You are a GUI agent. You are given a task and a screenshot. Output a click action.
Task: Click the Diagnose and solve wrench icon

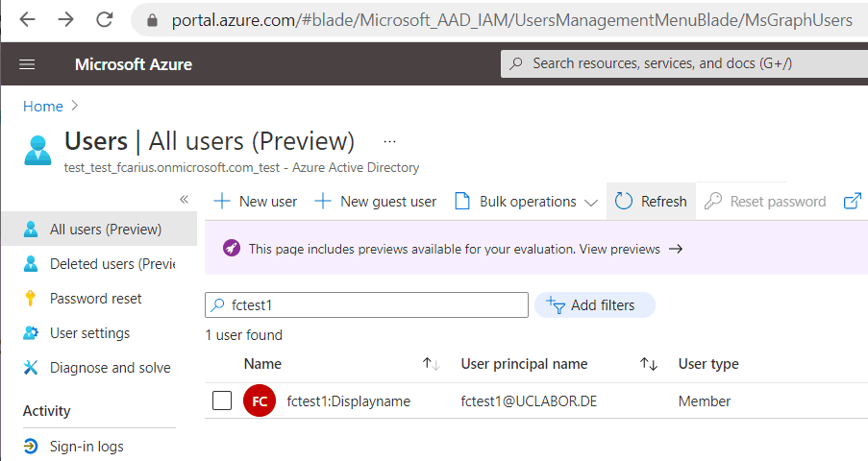31,368
